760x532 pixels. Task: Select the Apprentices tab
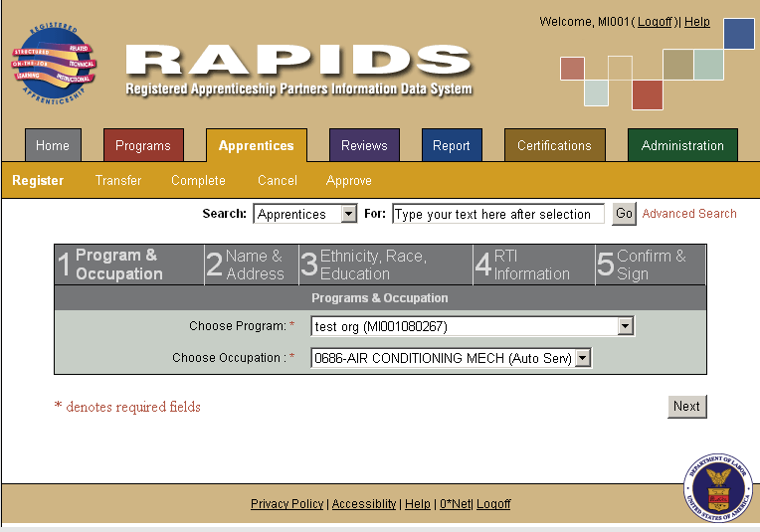(x=257, y=145)
